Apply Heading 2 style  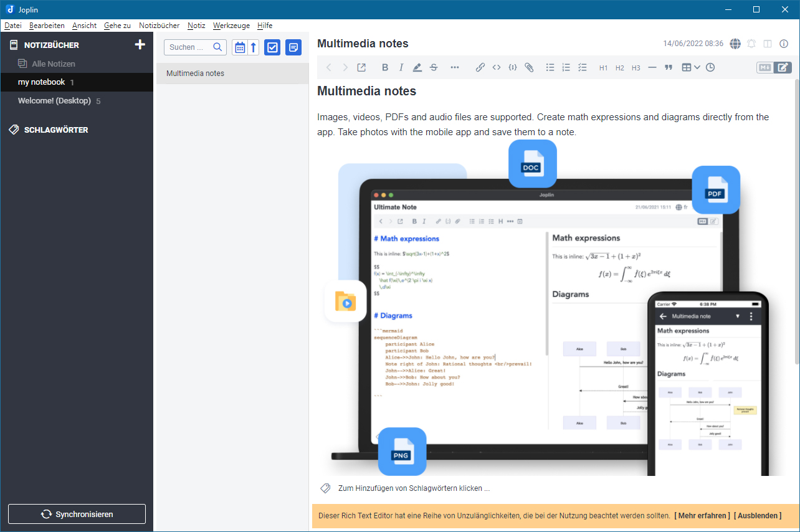click(620, 68)
